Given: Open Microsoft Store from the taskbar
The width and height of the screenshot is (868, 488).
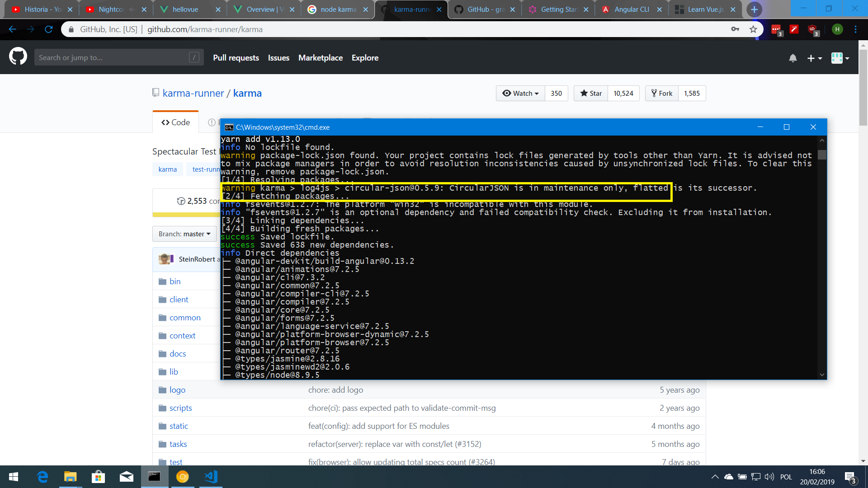Looking at the screenshot, I should 98,477.
